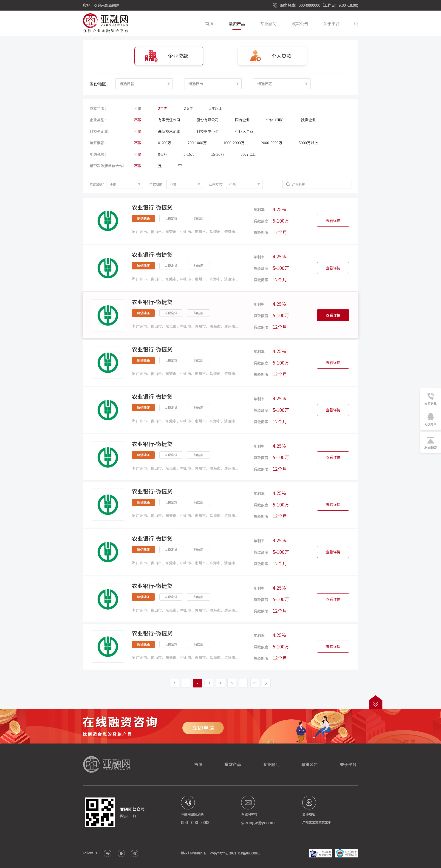Viewport: 441px width, 868px height.
Task: Click the QQ咨询 bell icon
Action: tap(430, 417)
